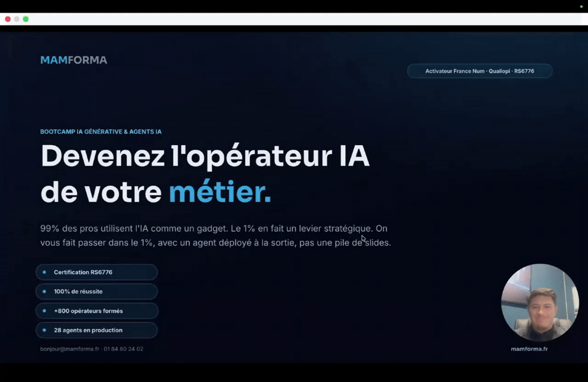Viewport: 588px width, 382px height.
Task: Select the Certification RS6776 pill
Action: (96, 272)
